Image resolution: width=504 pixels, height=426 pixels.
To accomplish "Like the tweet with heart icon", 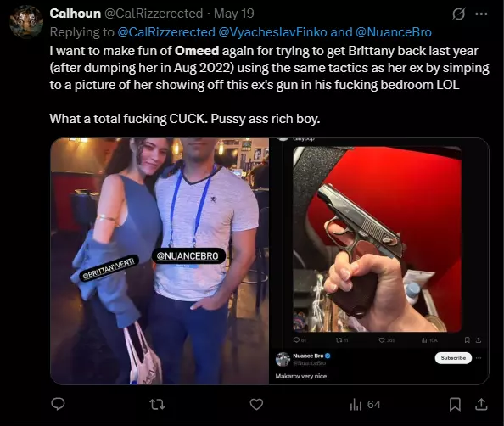I will click(256, 405).
